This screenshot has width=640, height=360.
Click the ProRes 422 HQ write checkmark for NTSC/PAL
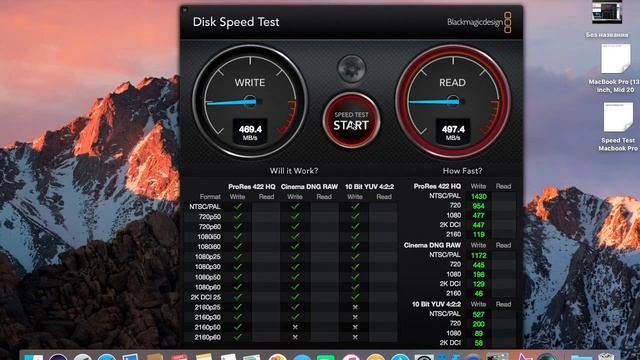tap(238, 207)
